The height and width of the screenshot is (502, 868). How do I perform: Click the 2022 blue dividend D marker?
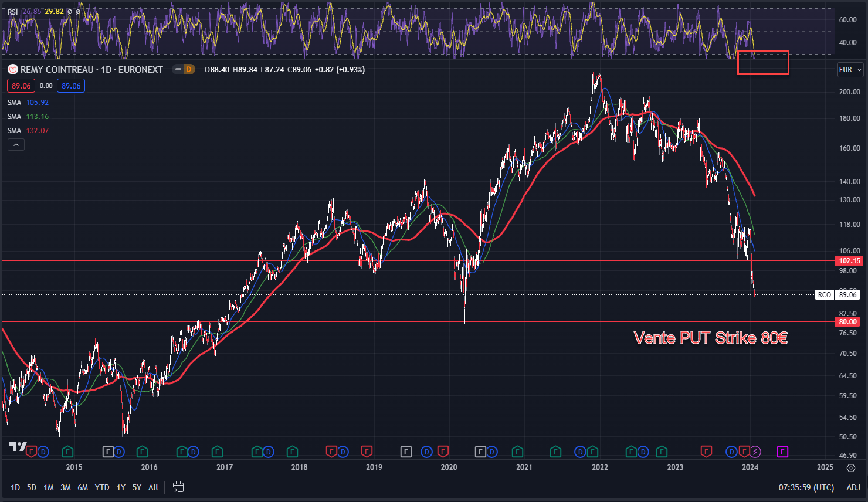coord(643,452)
